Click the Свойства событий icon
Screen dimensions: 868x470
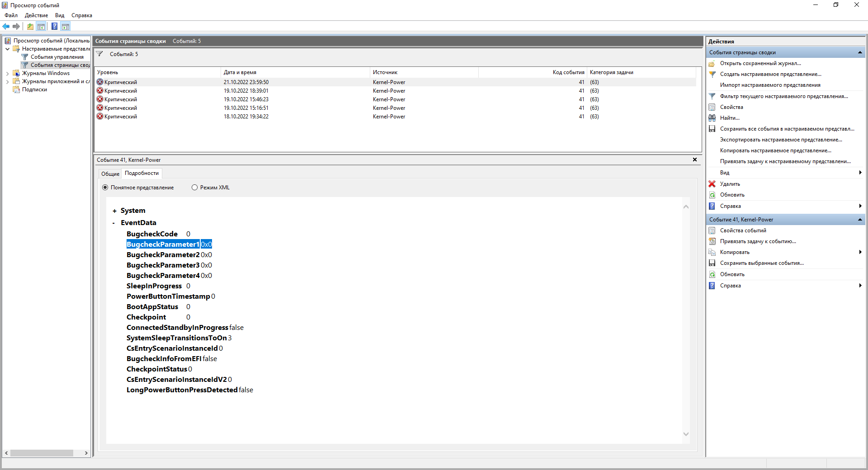[x=712, y=230]
